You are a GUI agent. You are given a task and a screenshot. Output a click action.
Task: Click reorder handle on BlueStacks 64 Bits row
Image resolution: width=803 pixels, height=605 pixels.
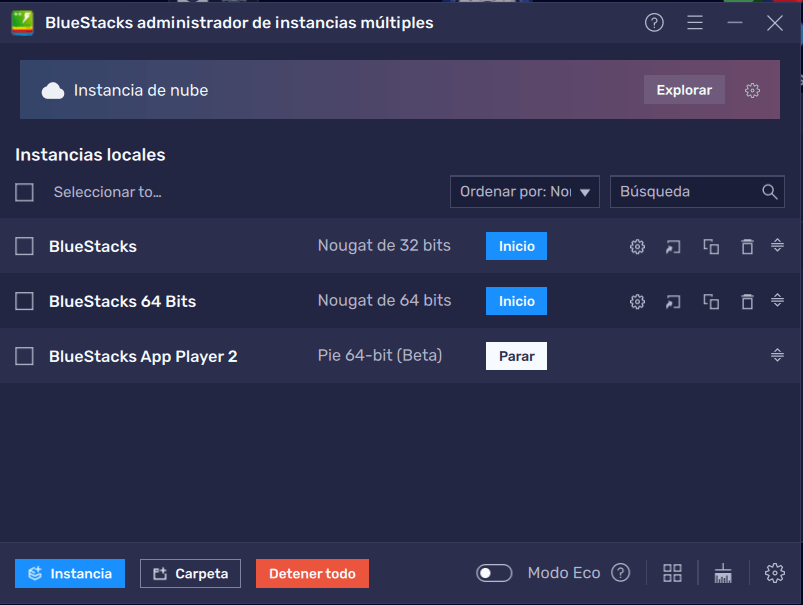coord(777,300)
